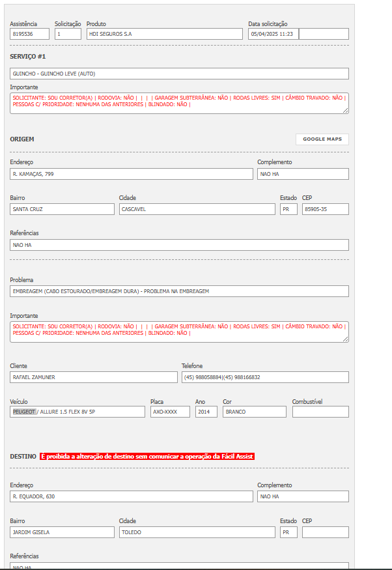Grab resize handle of second Importante textarea
The height and width of the screenshot is (570, 392).
pyautogui.click(x=346, y=339)
